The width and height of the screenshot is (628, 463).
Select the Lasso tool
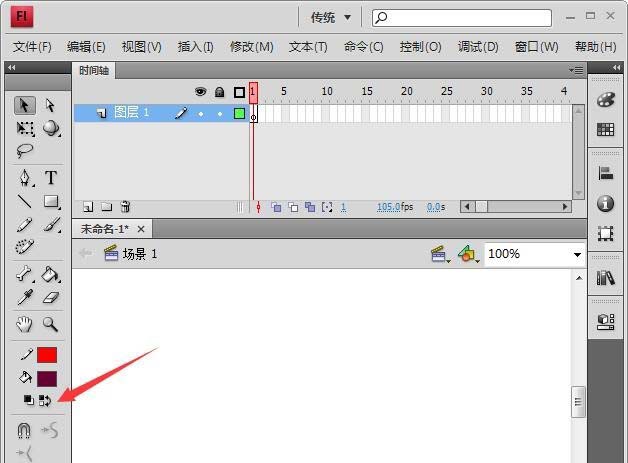(x=25, y=151)
